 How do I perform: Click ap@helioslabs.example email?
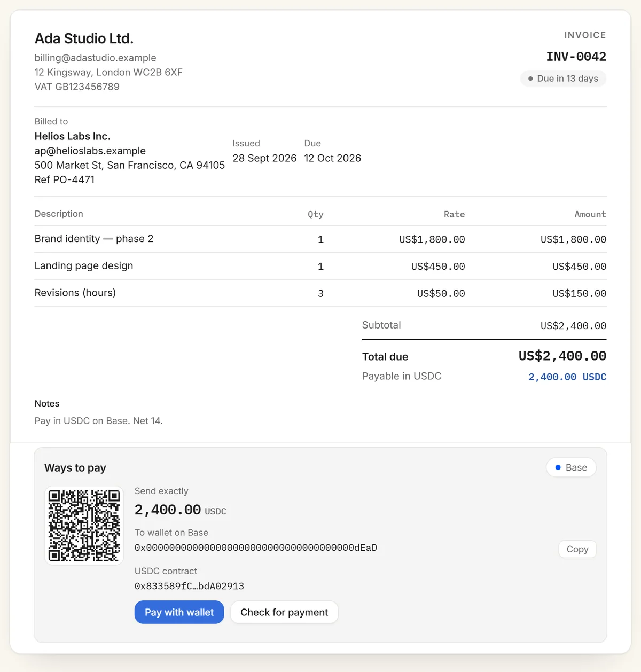coord(90,151)
